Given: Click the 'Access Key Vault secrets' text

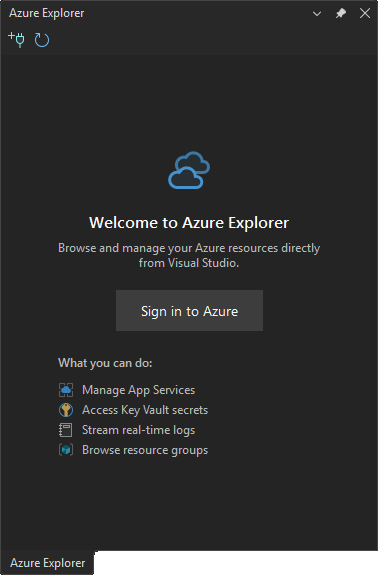Looking at the screenshot, I should (x=145, y=410).
